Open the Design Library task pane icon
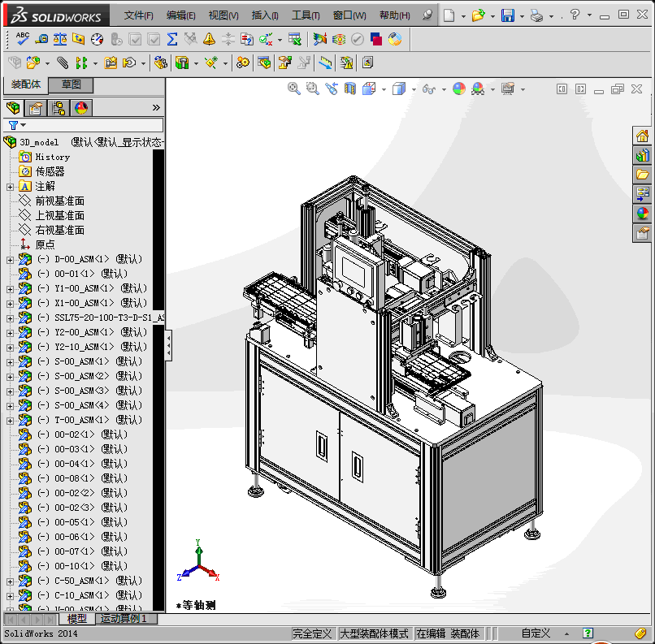The height and width of the screenshot is (644, 655). 643,155
